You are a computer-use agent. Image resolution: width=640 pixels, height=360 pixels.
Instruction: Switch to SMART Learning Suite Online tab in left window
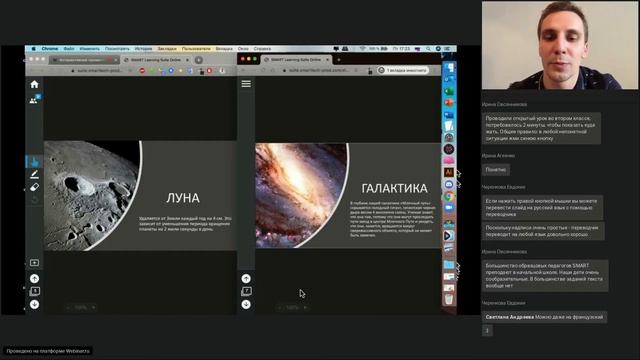coord(156,60)
